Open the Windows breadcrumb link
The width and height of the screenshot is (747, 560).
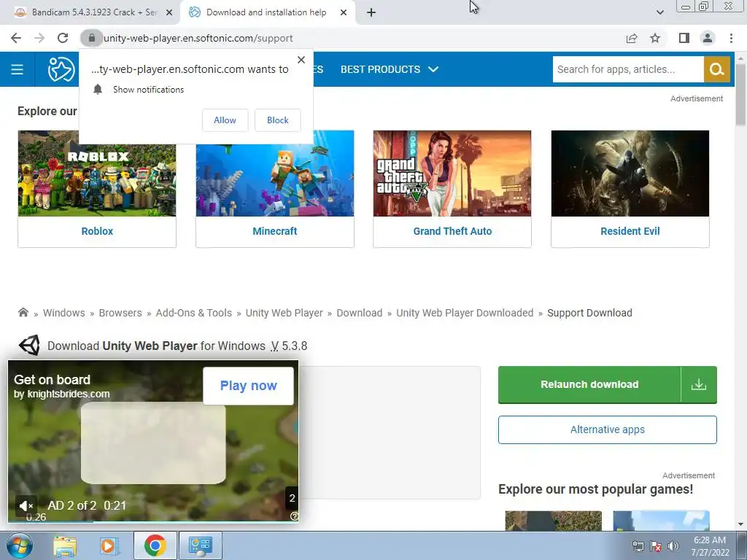[x=64, y=313]
